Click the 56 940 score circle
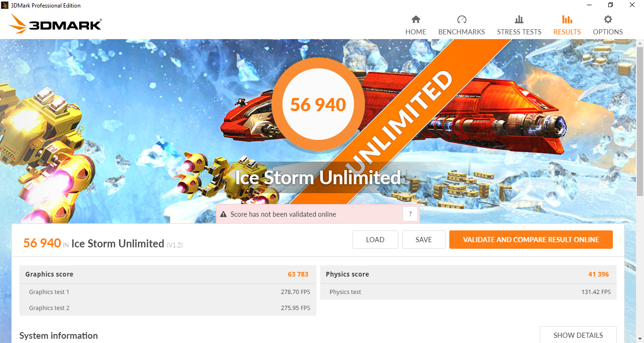Screen dimensions: 644x343 (x=318, y=104)
